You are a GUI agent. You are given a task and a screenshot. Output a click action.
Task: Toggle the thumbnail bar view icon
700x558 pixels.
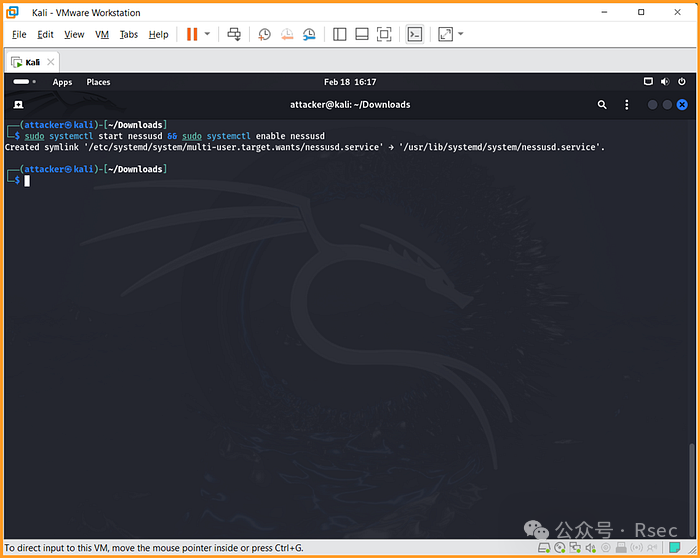(x=362, y=34)
